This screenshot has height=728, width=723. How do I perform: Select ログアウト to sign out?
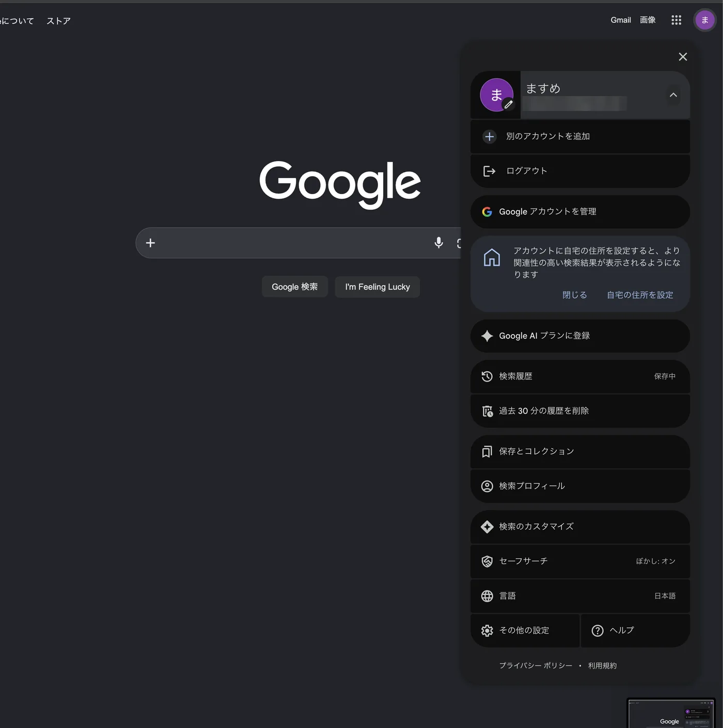[x=580, y=171]
